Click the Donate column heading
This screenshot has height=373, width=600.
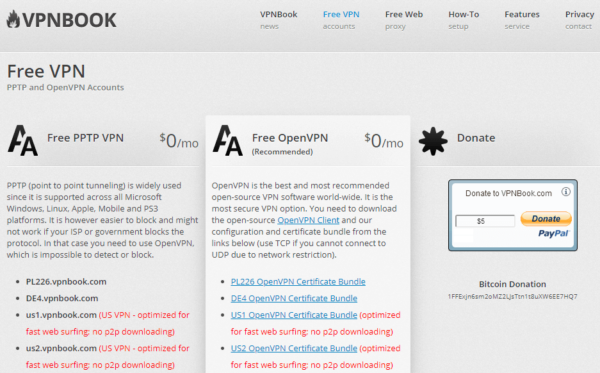click(476, 138)
